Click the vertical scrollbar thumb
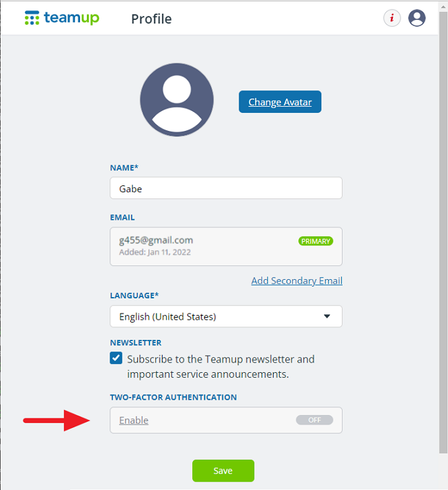The width and height of the screenshot is (448, 490). pos(443,232)
